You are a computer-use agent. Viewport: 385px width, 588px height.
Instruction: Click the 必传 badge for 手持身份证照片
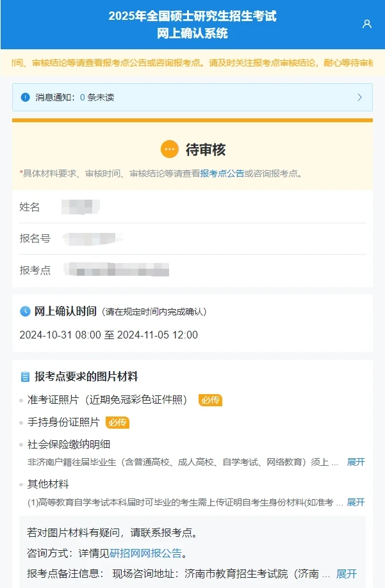tap(118, 423)
